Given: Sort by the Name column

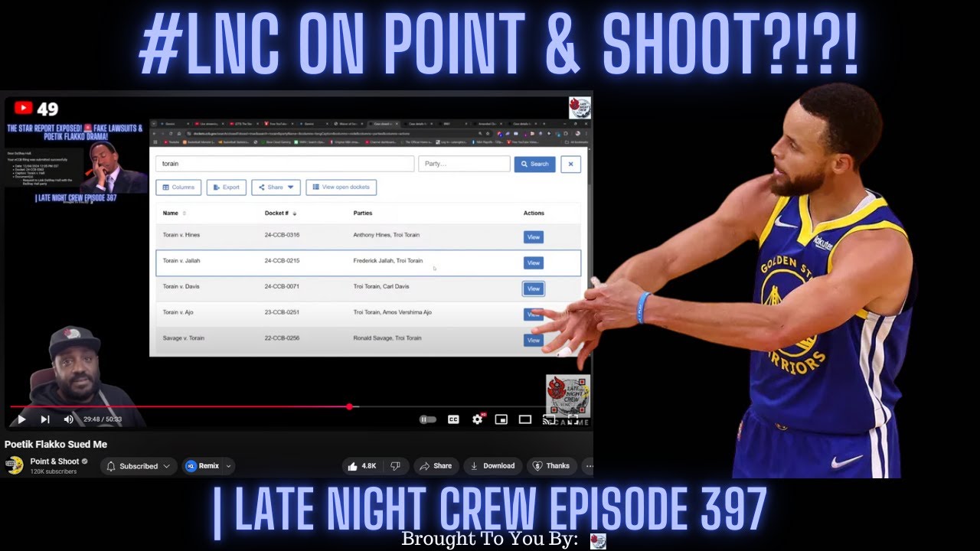Looking at the screenshot, I should pos(175,213).
